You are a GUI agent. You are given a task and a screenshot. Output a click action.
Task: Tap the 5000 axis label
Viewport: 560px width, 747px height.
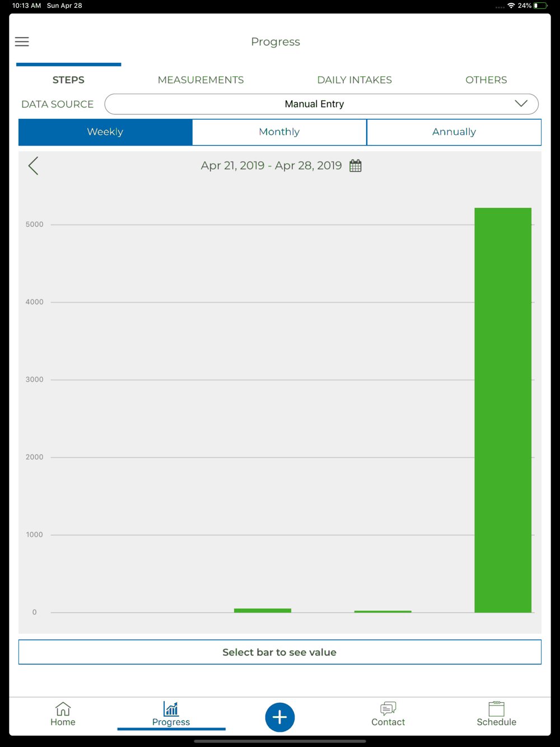pos(34,225)
